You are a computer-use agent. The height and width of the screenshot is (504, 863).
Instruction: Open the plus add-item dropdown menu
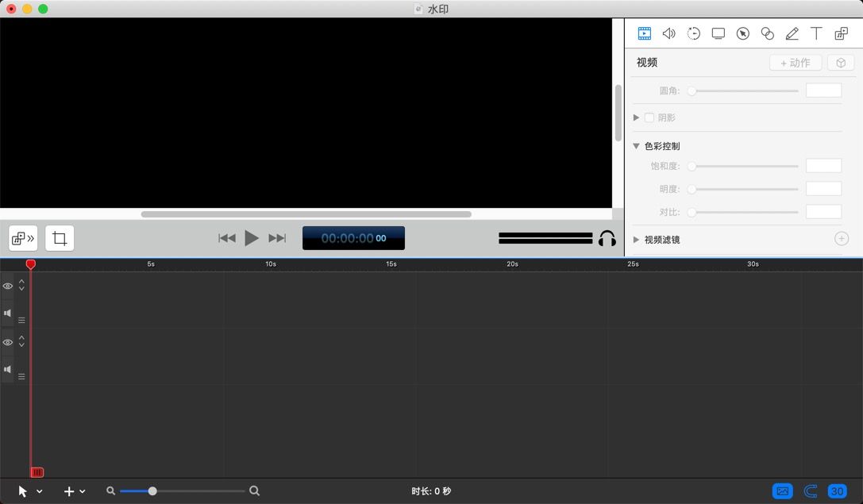(x=74, y=491)
